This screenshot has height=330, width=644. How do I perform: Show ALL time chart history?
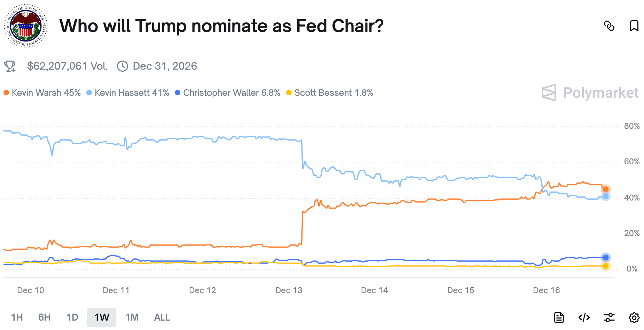click(x=162, y=317)
